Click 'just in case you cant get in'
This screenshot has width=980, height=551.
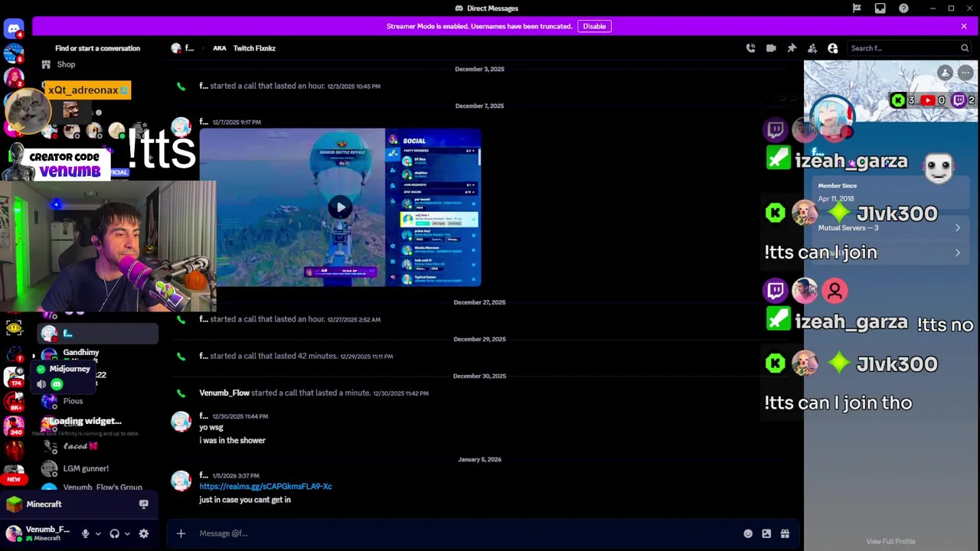[245, 500]
